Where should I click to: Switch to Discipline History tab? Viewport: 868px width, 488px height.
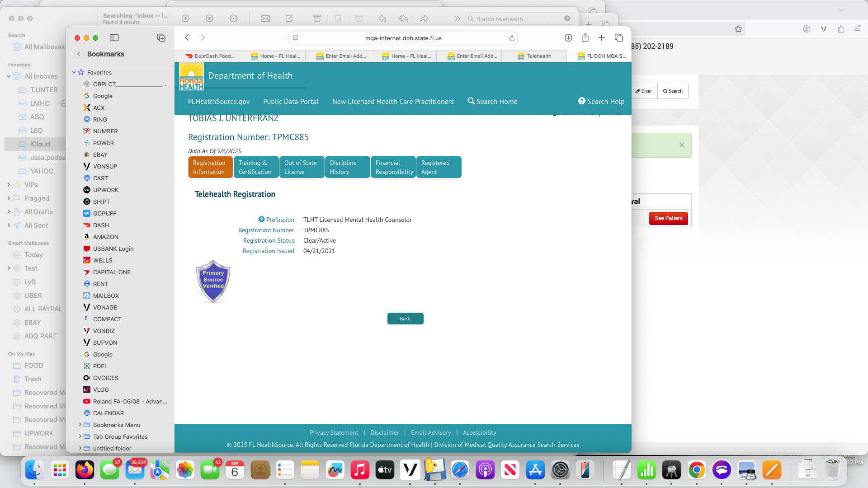pyautogui.click(x=347, y=167)
